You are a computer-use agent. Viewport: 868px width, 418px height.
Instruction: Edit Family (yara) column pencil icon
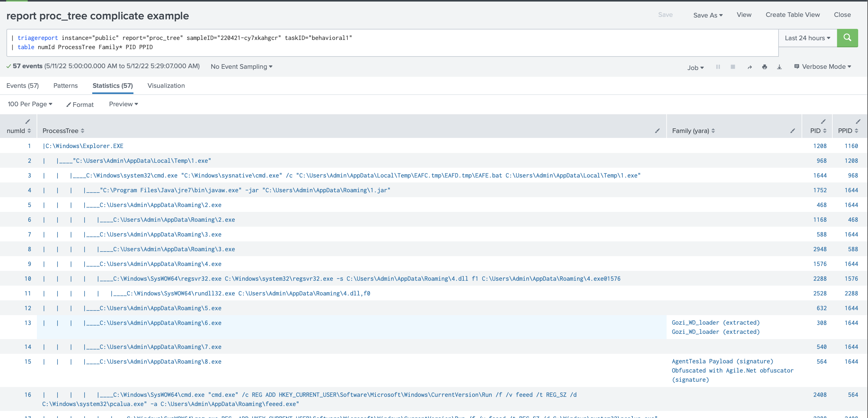pyautogui.click(x=793, y=131)
